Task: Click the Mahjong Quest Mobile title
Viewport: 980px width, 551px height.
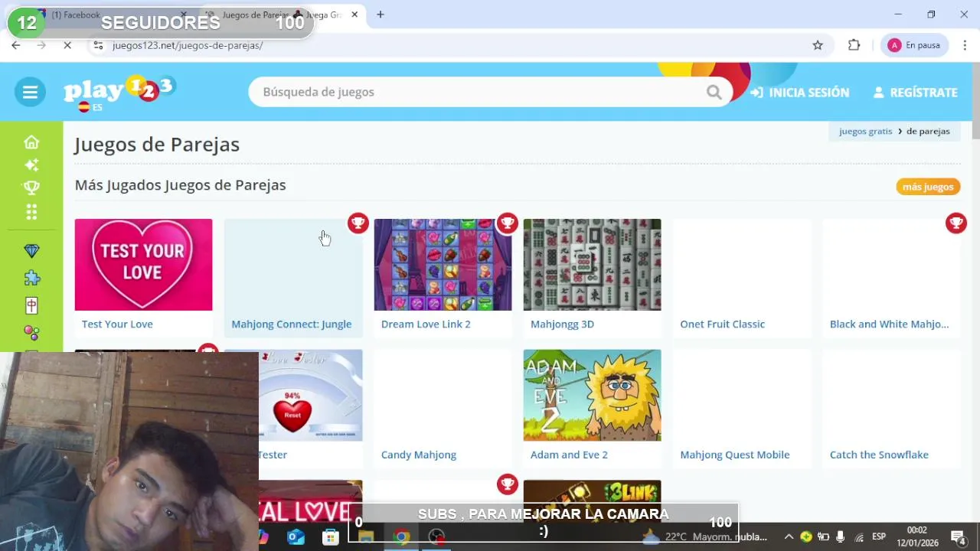Action: tap(734, 455)
